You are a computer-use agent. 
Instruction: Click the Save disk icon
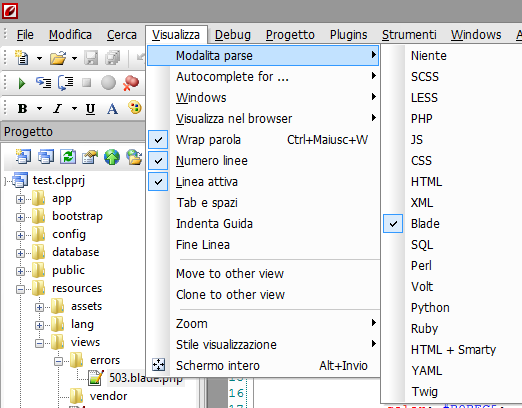click(91, 58)
